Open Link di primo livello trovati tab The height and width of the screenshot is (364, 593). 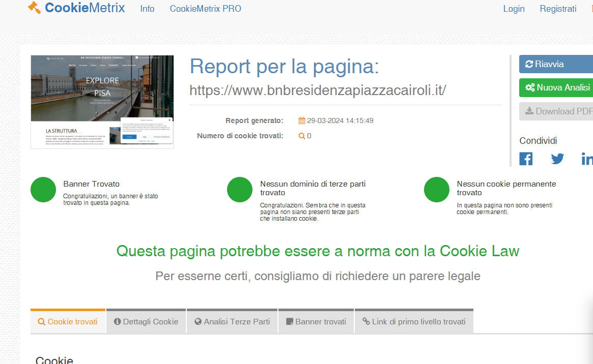(x=414, y=321)
